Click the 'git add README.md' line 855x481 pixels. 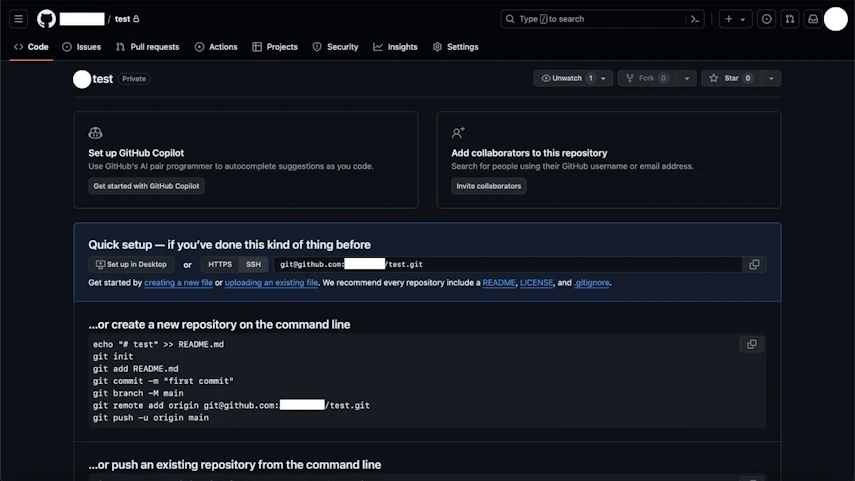click(x=135, y=369)
